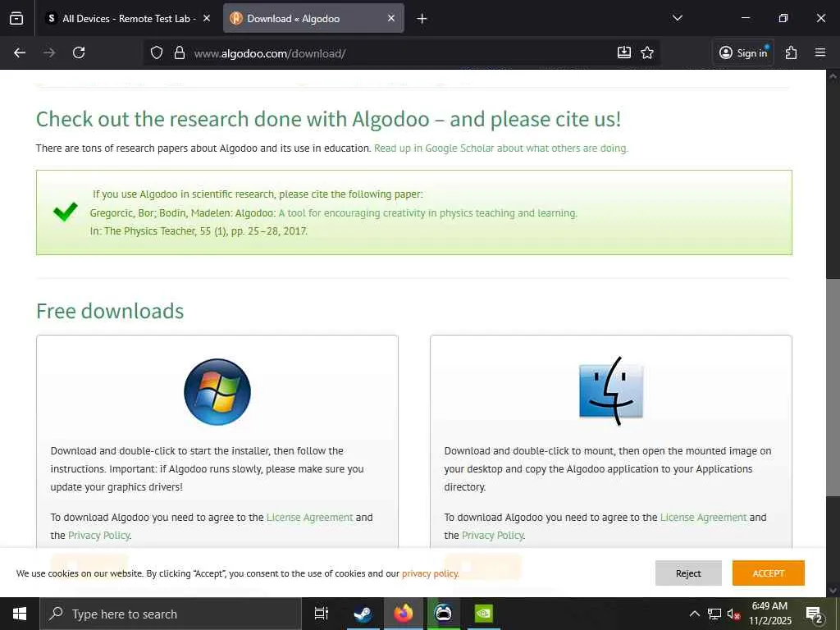Open Privacy Policy link in the Windows box
840x630 pixels.
point(99,535)
